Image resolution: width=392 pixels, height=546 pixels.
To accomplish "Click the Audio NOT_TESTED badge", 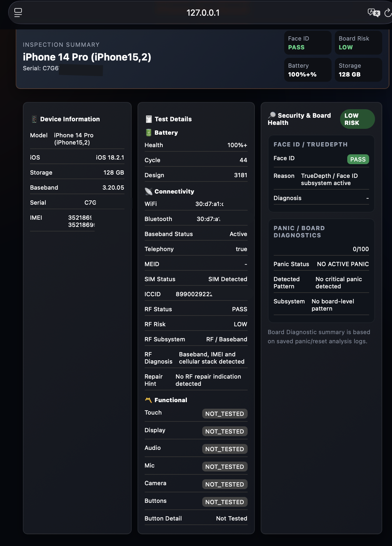I will [x=225, y=449].
